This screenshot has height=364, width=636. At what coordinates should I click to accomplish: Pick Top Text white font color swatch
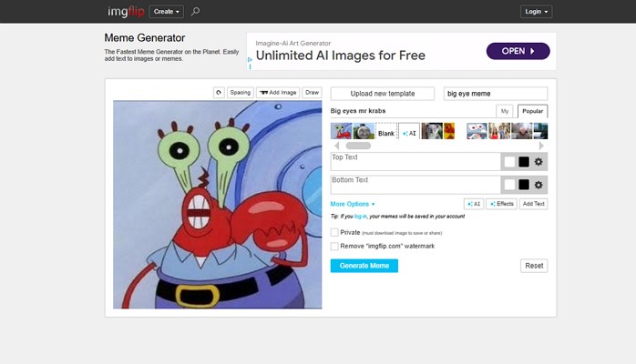509,162
